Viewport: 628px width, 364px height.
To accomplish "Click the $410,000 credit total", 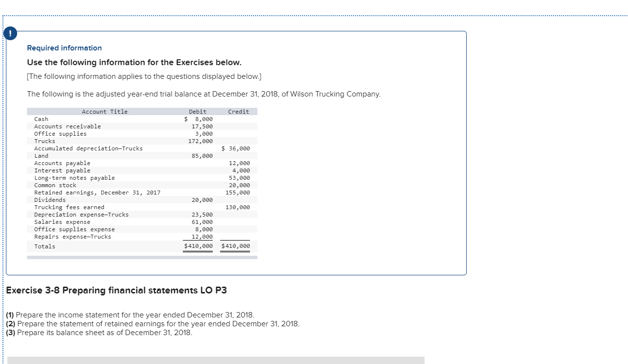I will click(x=236, y=246).
